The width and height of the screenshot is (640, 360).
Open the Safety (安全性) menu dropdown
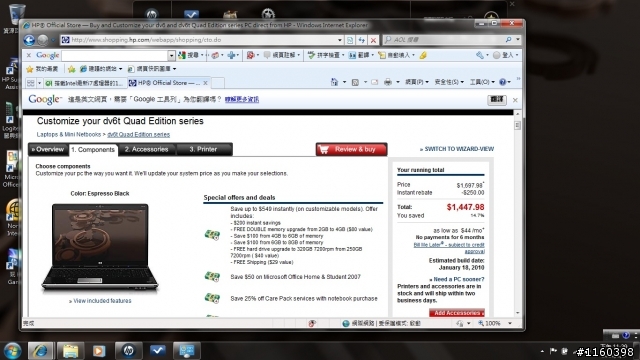click(449, 82)
